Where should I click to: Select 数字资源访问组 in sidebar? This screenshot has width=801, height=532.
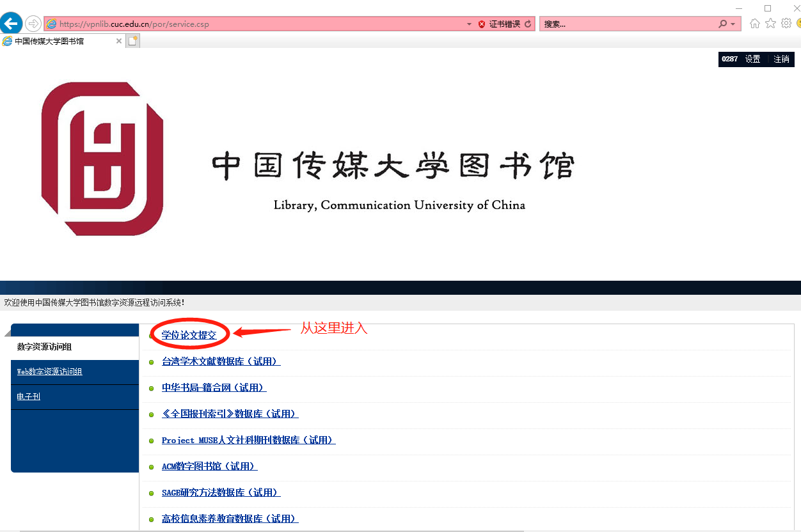[x=75, y=347]
